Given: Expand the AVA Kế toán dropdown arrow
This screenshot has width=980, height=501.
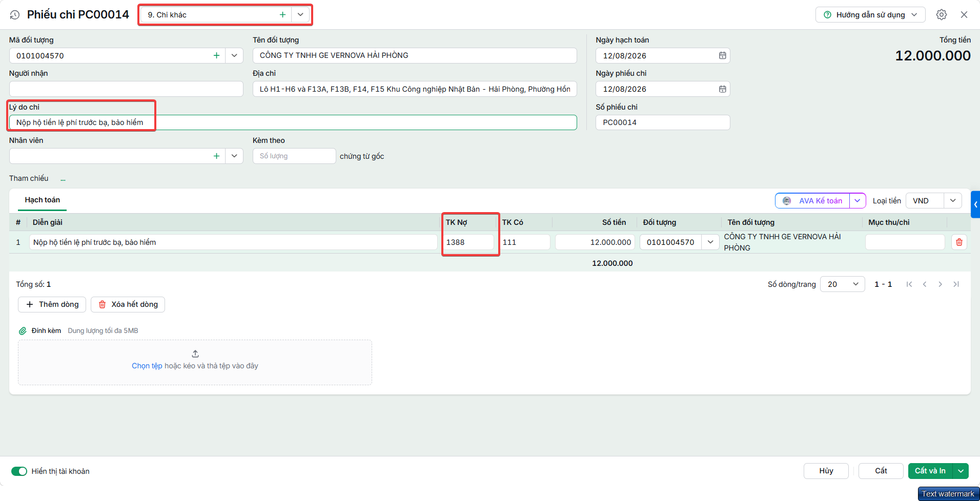Looking at the screenshot, I should (857, 200).
